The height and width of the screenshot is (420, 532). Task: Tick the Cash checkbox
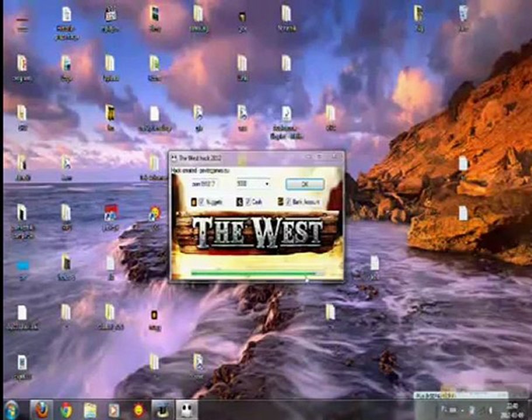tap(248, 202)
